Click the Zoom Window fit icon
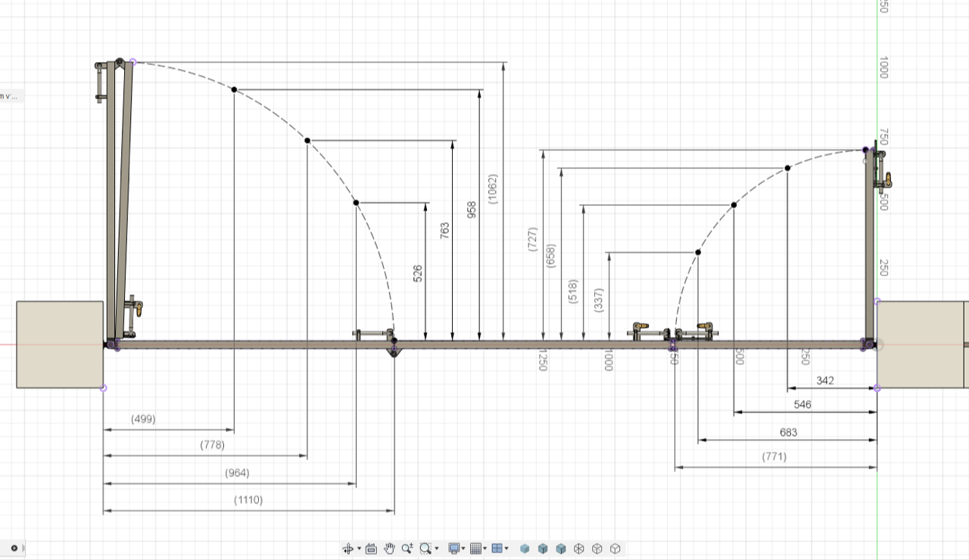 [425, 549]
